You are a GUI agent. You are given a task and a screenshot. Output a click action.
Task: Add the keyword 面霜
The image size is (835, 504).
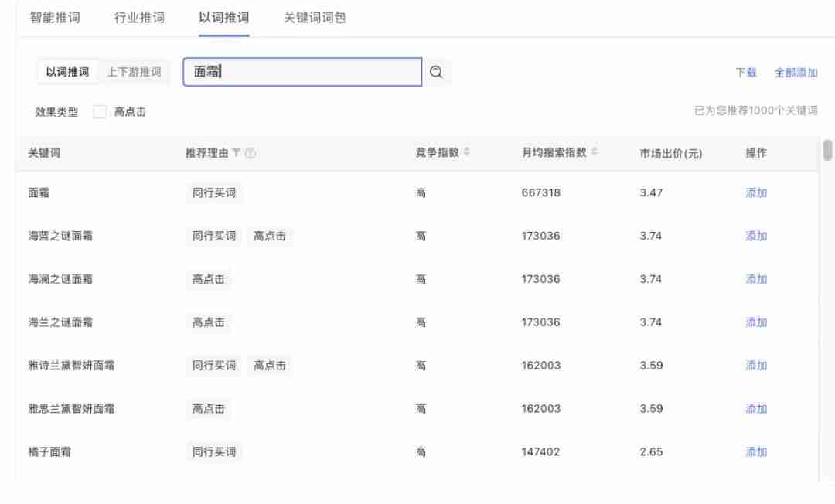[753, 192]
